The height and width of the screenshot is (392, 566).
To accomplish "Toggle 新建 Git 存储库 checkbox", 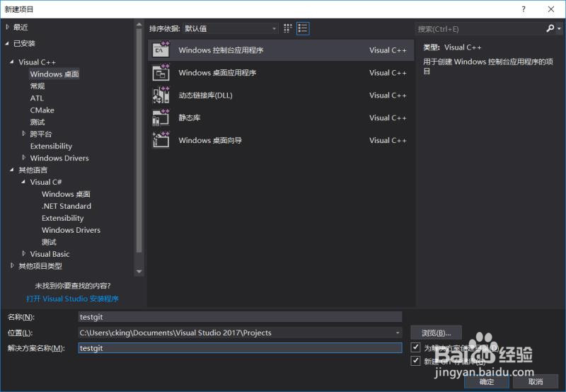I will [415, 361].
